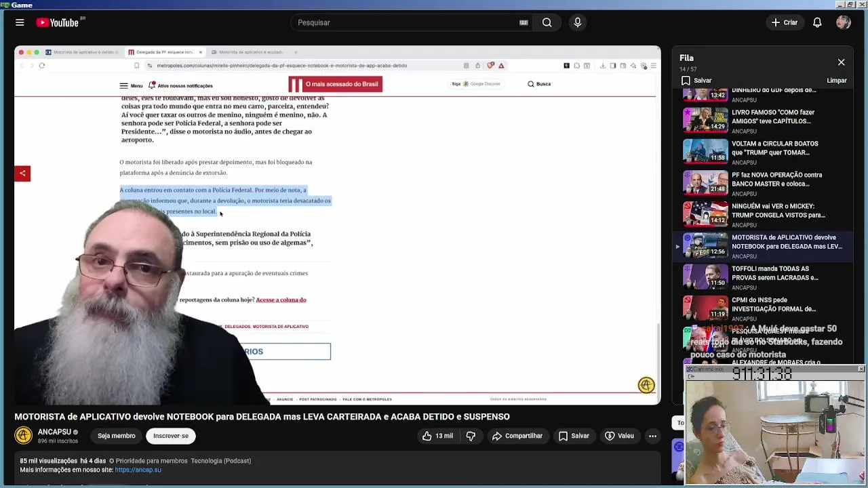The image size is (868, 488).
Task: Select the queued video VOLTAM a CIRCULAR BOATOS
Action: 763,152
